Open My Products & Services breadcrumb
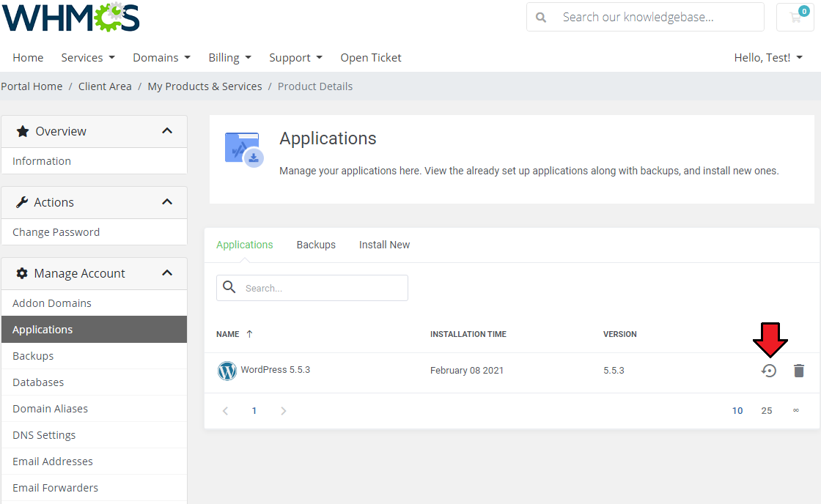Image resolution: width=821 pixels, height=504 pixels. coord(205,86)
